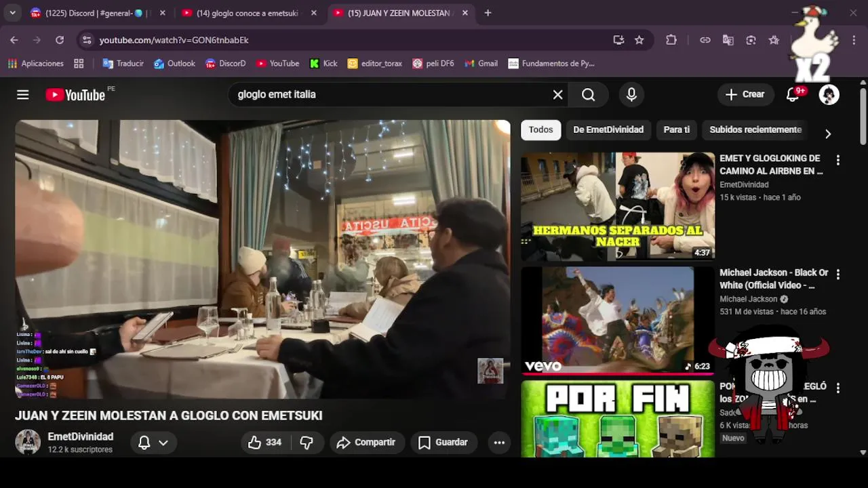Open the Gmail bookmark
The width and height of the screenshot is (868, 488).
point(481,64)
